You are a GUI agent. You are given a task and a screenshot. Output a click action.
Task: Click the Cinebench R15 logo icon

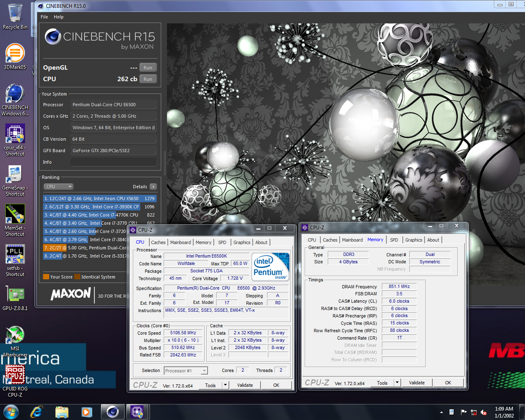click(53, 37)
